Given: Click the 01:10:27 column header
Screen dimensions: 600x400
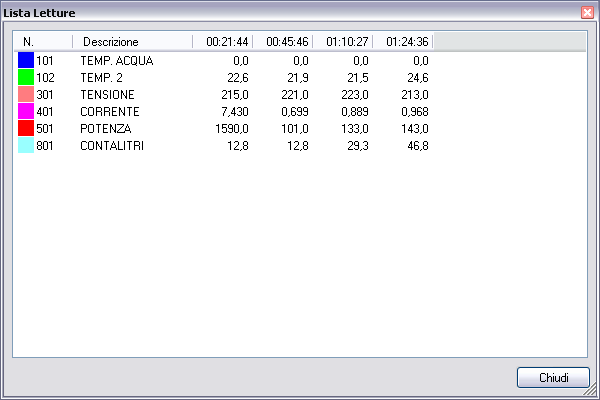Looking at the screenshot, I should tap(342, 42).
